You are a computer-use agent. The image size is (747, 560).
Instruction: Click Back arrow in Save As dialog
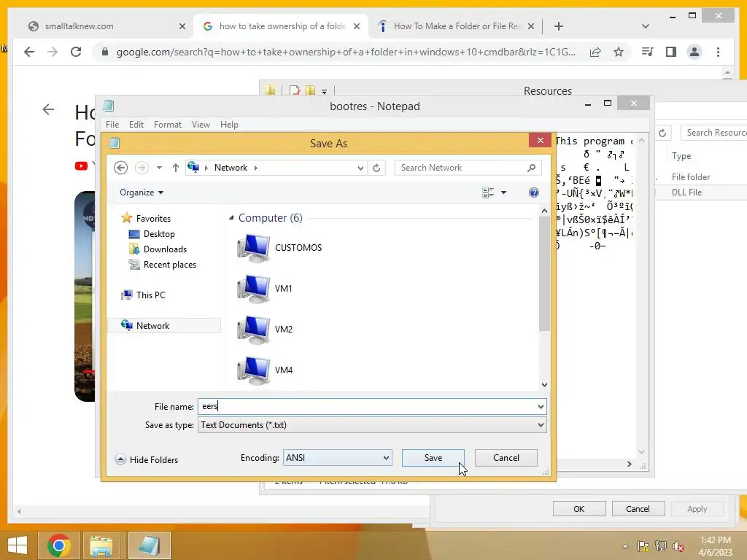tap(120, 168)
